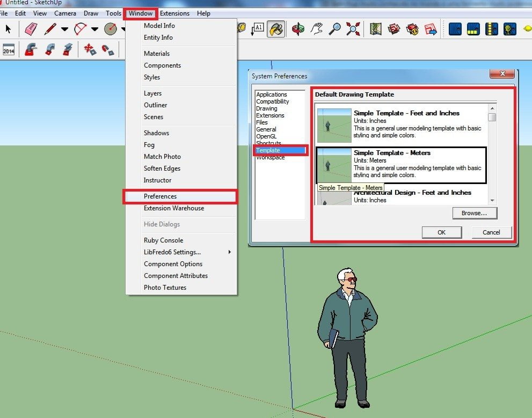Click the red arrows move extension icon

tap(90, 49)
